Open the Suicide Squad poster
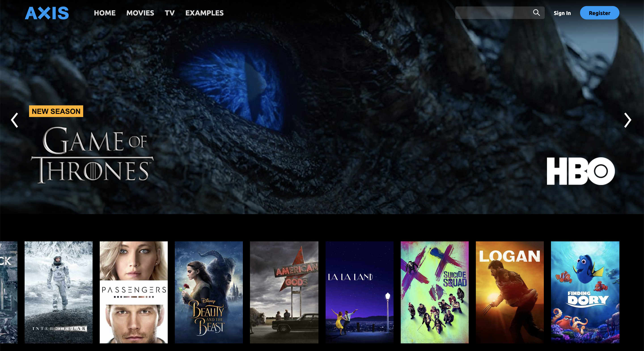This screenshot has width=644, height=351. click(435, 292)
